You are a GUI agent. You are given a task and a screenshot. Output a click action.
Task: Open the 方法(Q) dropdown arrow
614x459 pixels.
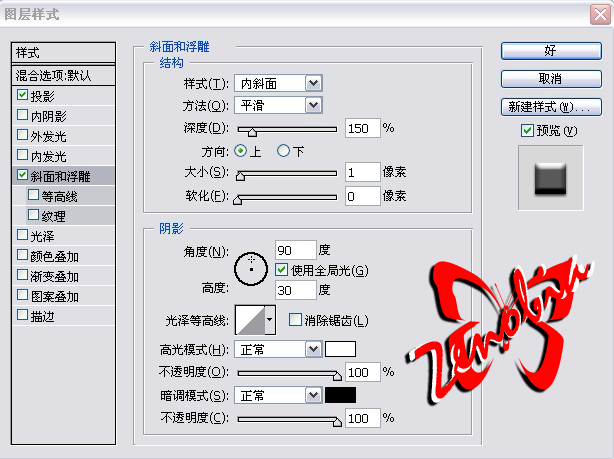tap(313, 105)
